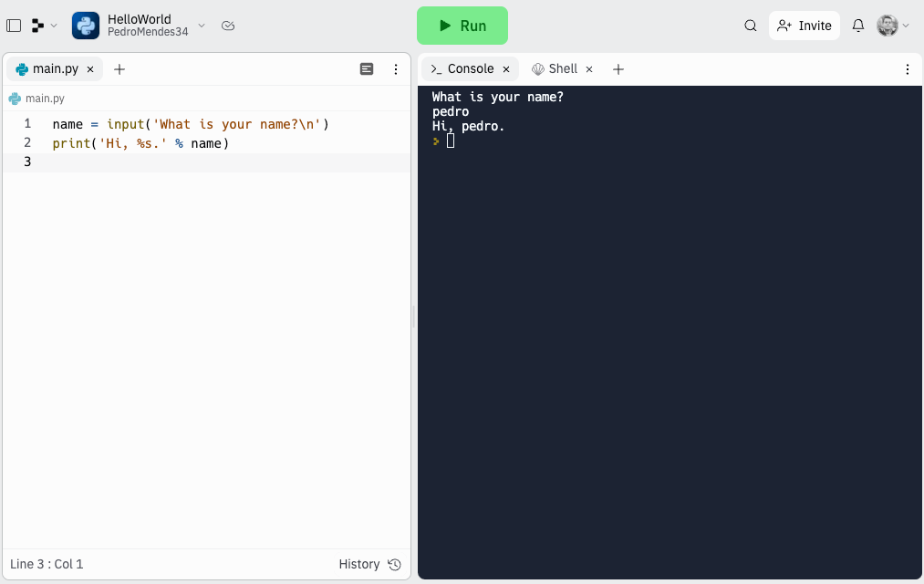The image size is (924, 584).
Task: Open the user avatar menu
Action: coord(887,26)
